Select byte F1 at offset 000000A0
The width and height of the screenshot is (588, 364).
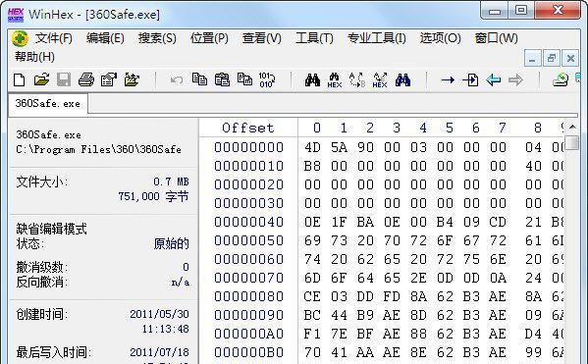(x=312, y=334)
